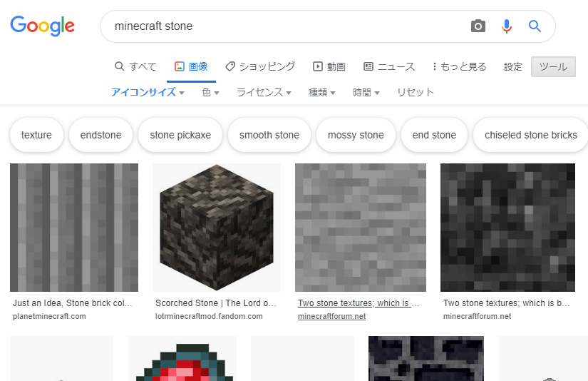Viewport: 588px width, 381px height.
Task: Open the 色 (color) filter dropdown
Action: 210,92
